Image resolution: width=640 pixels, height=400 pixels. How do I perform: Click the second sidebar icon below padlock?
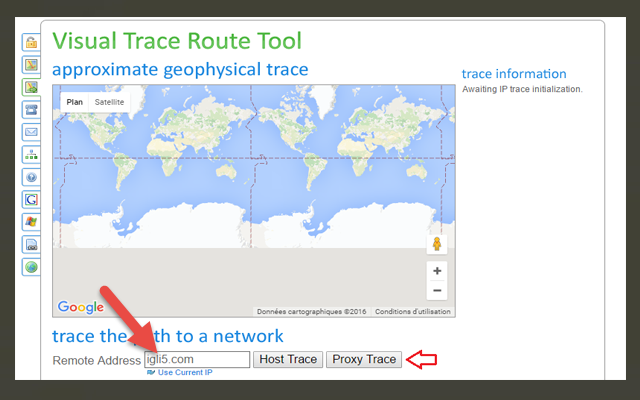pyautogui.click(x=31, y=65)
